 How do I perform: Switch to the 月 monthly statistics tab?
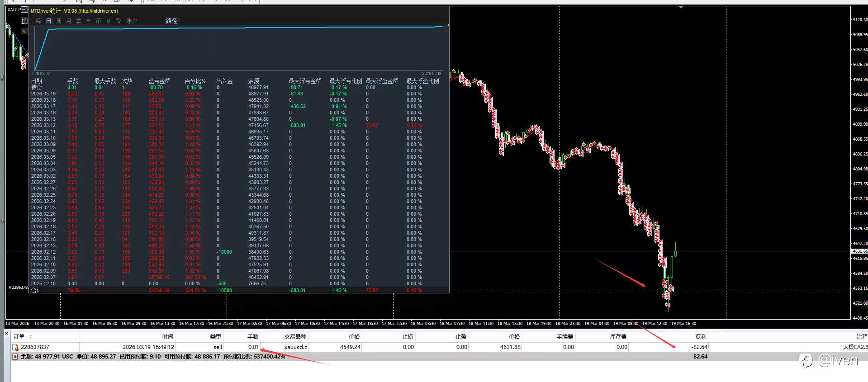[x=68, y=21]
